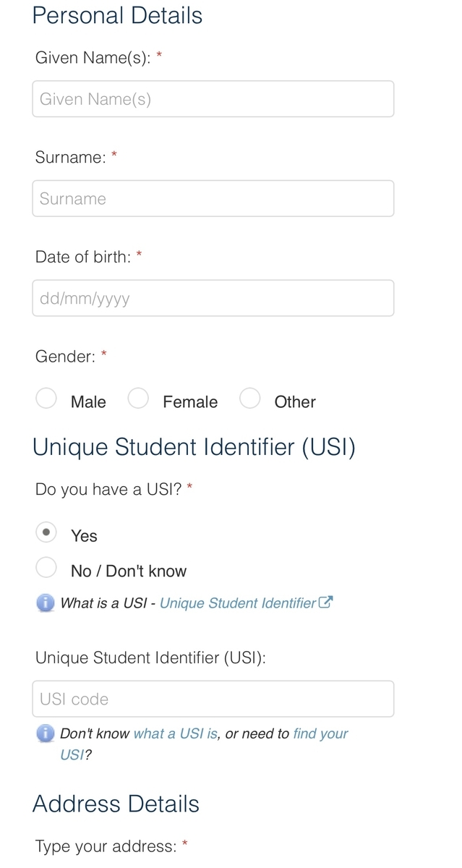Click the dd/mm/yyyy date of birth field
This screenshot has height=868, width=462.
coord(213,298)
